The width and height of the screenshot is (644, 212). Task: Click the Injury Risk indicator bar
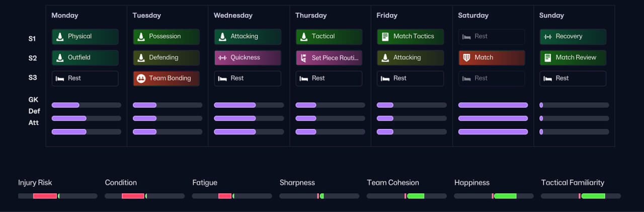[57, 196]
